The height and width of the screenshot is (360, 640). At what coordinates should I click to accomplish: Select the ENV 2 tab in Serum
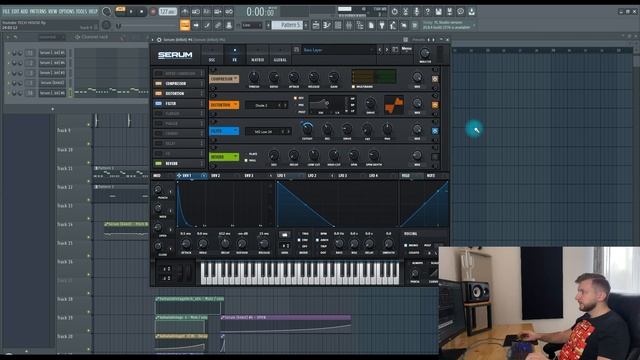point(216,176)
